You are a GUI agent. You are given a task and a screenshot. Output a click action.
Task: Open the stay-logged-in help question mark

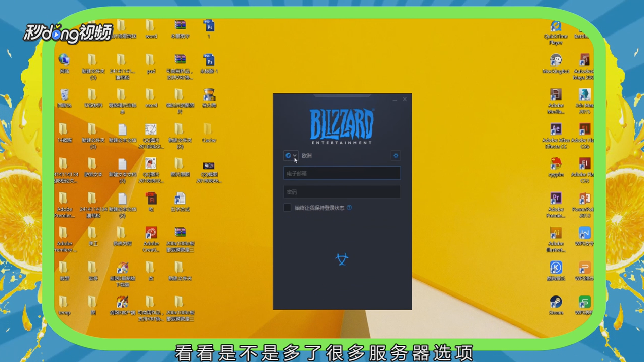click(349, 208)
